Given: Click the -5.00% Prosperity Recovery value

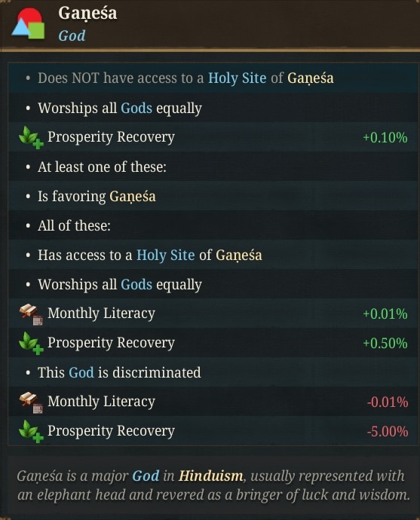Looking at the screenshot, I should [x=388, y=432].
